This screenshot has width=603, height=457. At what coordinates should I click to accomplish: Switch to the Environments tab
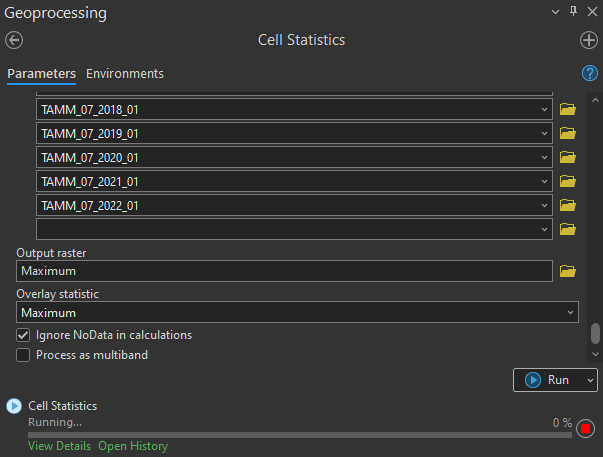(125, 74)
